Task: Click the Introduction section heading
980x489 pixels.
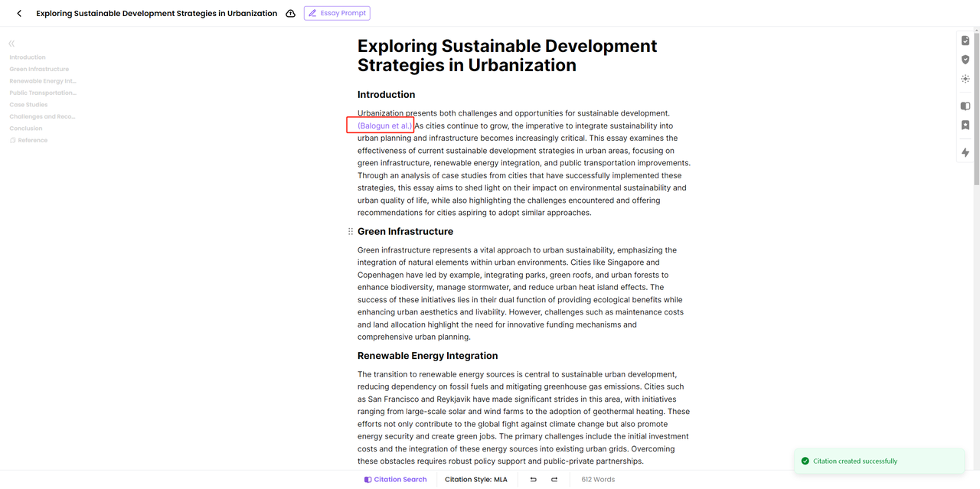Action: point(387,95)
